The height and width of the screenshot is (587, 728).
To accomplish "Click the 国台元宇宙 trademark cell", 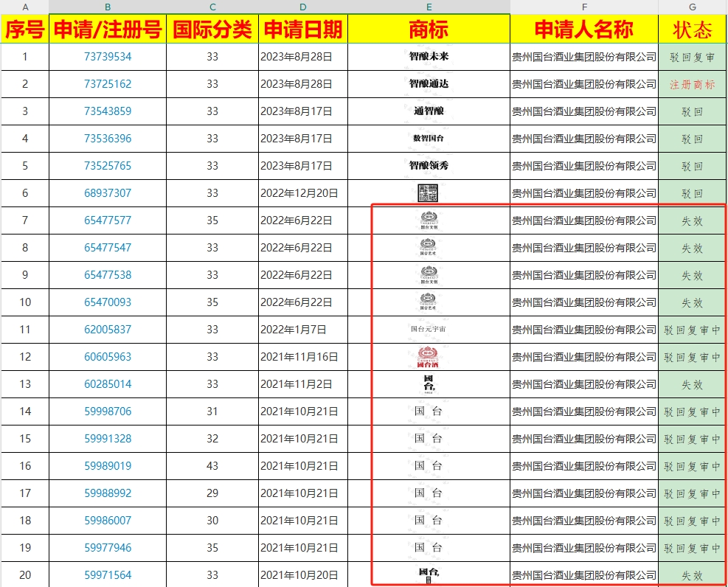I will (x=429, y=330).
